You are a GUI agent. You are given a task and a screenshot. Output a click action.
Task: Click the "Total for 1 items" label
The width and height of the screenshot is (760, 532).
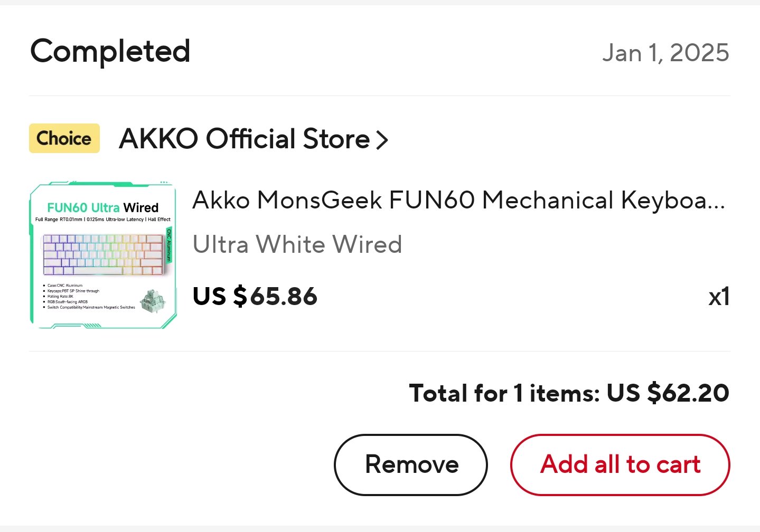pos(504,393)
